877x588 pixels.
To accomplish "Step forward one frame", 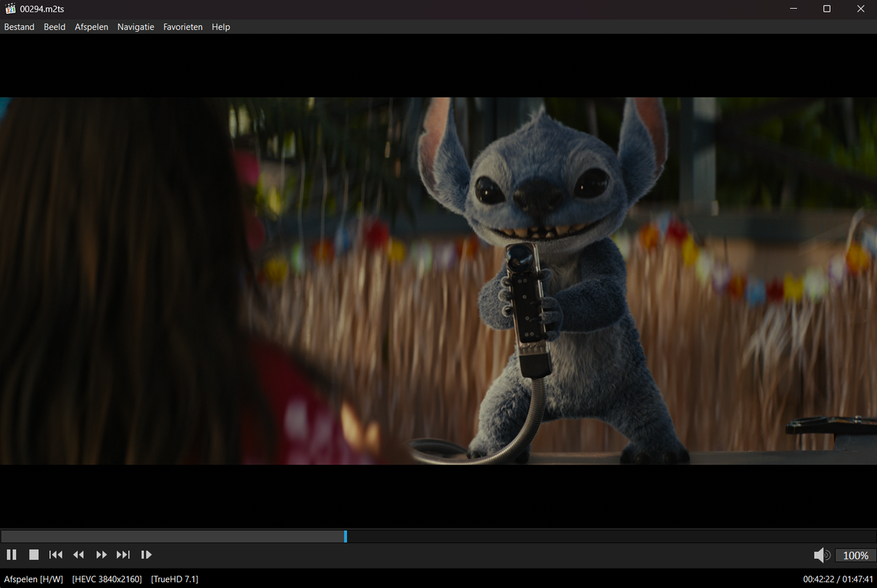I will pos(146,554).
